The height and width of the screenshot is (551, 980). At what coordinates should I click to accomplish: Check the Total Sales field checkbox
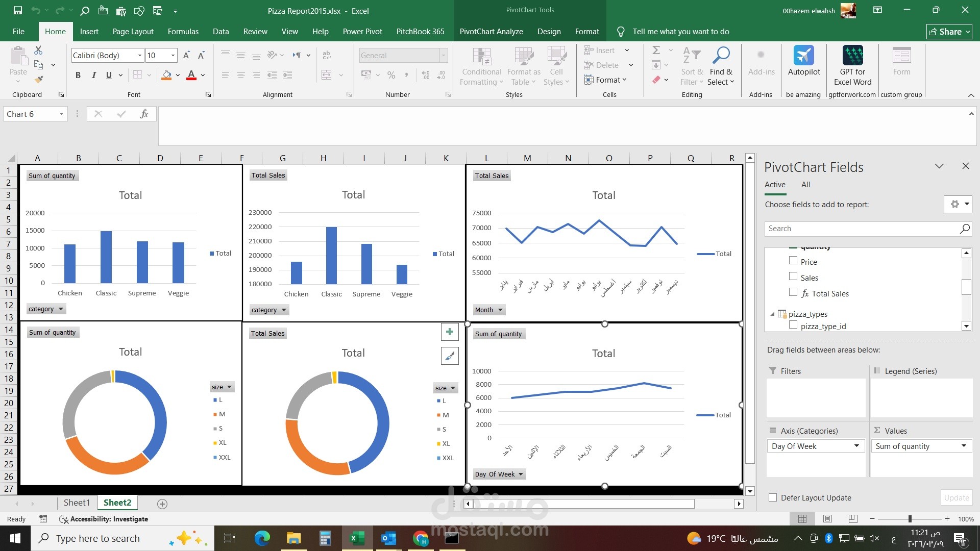pyautogui.click(x=793, y=292)
